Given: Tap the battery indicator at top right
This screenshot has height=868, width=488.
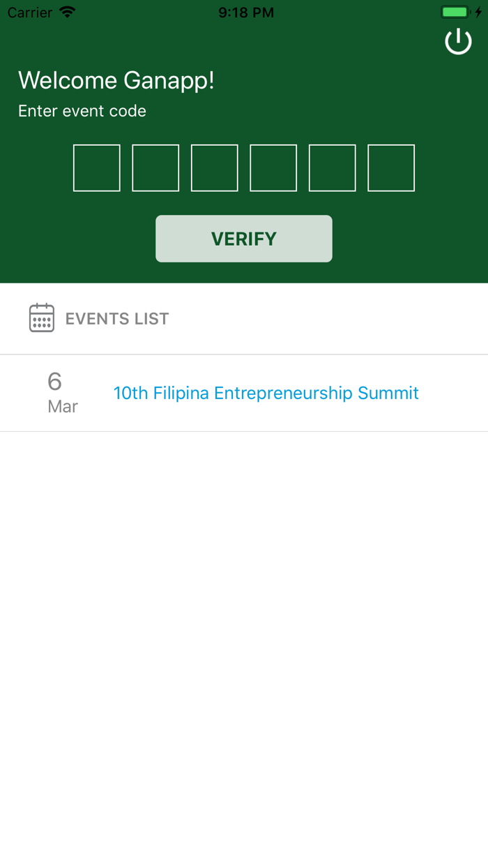Looking at the screenshot, I should [x=455, y=12].
